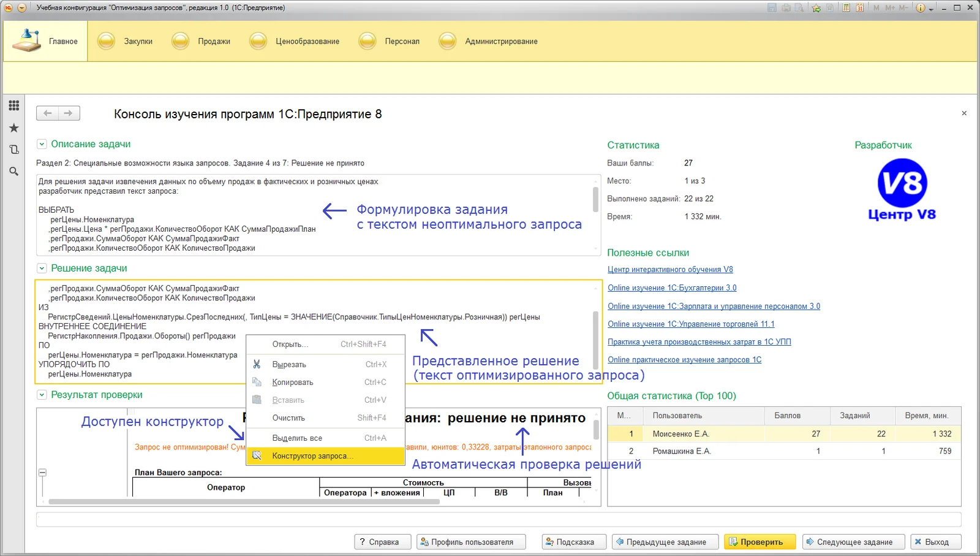Open the History panel icon
The width and height of the screenshot is (980, 556).
[13, 150]
